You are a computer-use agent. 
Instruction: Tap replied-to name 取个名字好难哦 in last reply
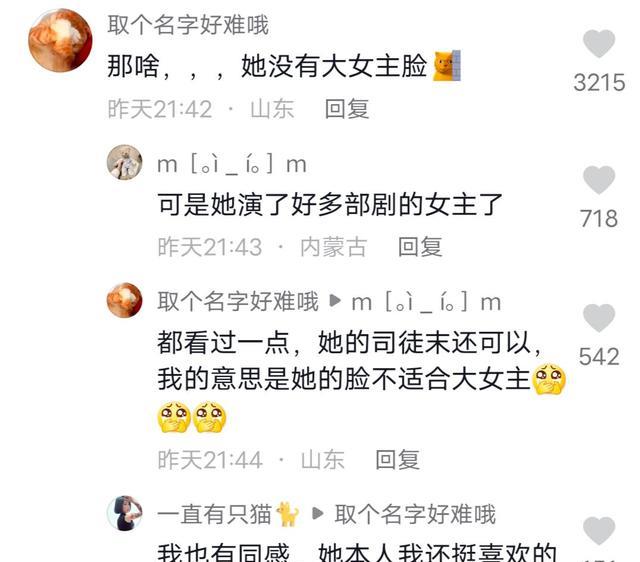click(415, 514)
